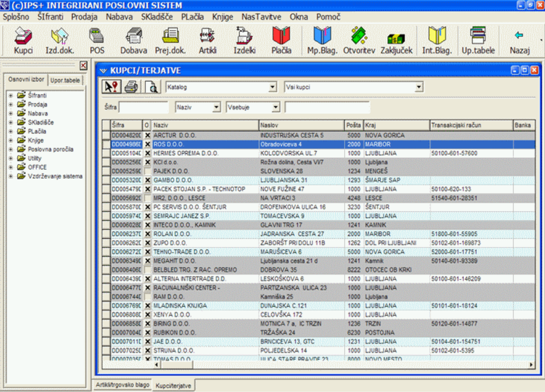The image size is (545, 392).
Task: Toggle the O checkbox for MR2, D.O.O., LESCE
Action: pyautogui.click(x=147, y=198)
